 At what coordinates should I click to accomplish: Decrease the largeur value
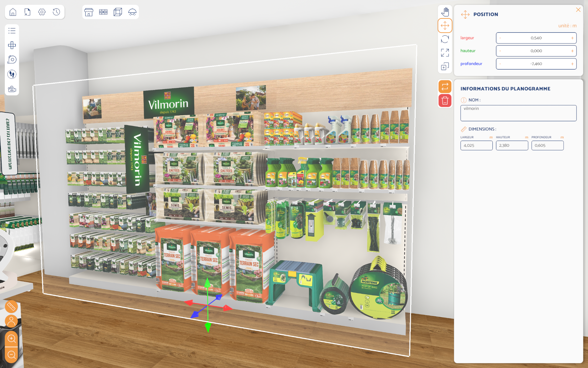[x=500, y=38]
